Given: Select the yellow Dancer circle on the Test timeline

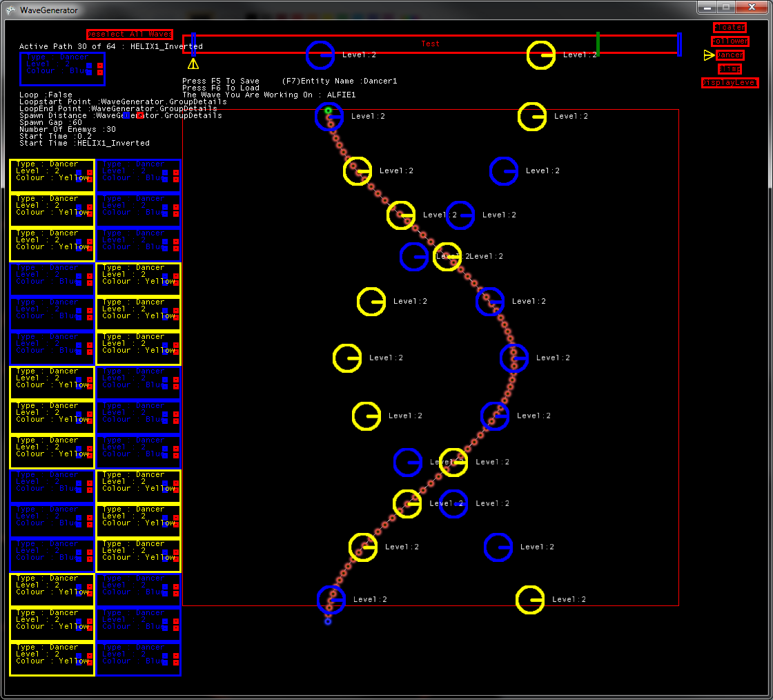Looking at the screenshot, I should click(x=541, y=55).
